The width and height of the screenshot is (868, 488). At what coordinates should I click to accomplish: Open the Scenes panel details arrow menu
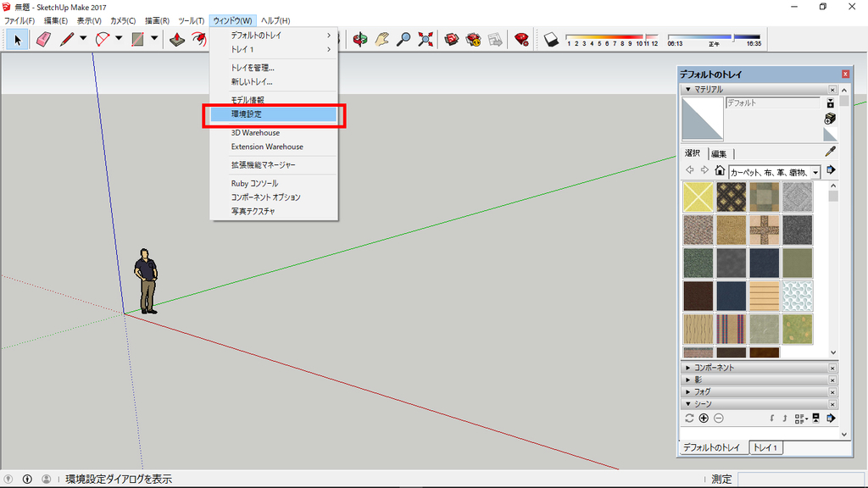coord(831,419)
